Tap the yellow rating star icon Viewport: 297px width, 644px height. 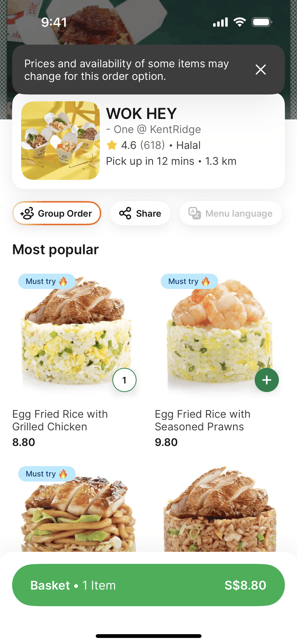112,145
